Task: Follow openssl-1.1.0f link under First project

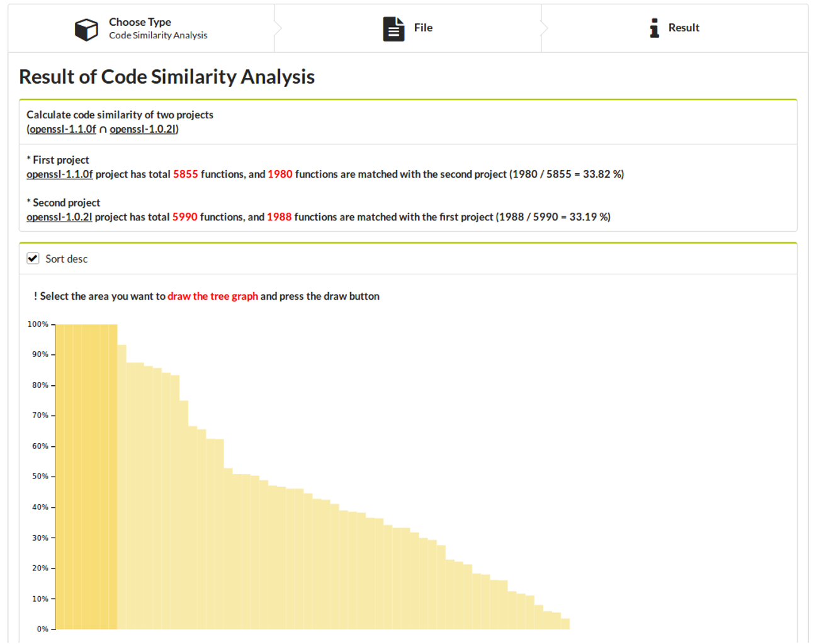Action: pos(59,174)
